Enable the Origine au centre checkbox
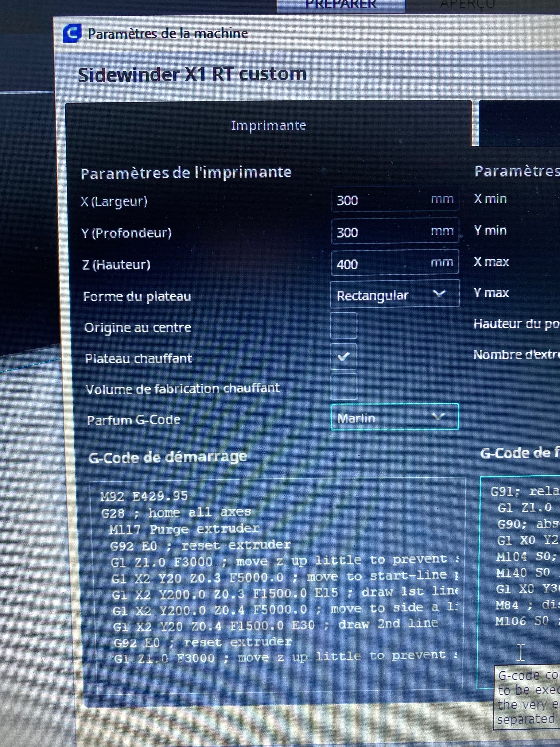 (343, 325)
